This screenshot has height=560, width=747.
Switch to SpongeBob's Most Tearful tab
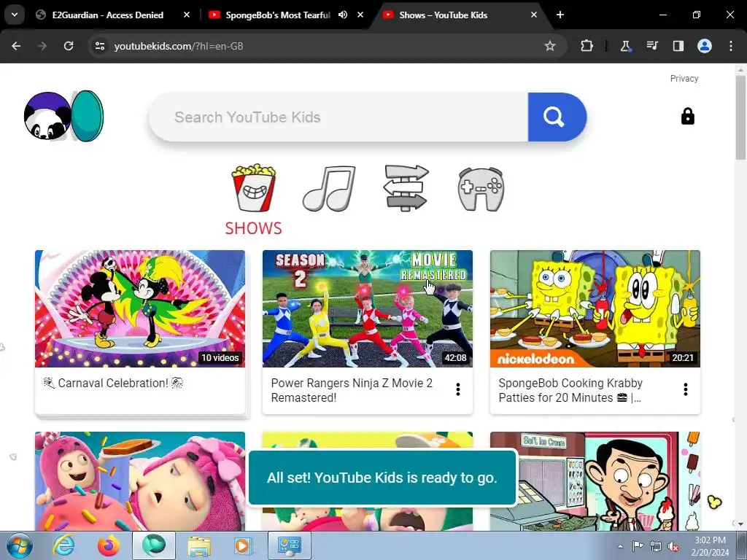278,15
